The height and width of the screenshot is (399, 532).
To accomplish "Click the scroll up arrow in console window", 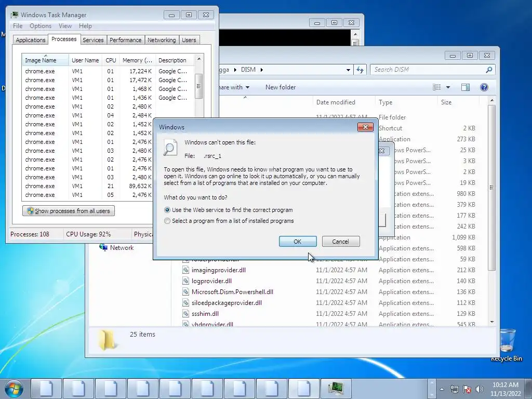I will pyautogui.click(x=355, y=34).
